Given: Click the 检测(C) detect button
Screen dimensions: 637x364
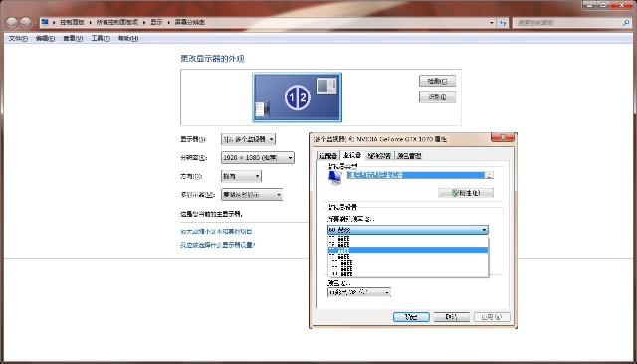Looking at the screenshot, I should point(437,81).
